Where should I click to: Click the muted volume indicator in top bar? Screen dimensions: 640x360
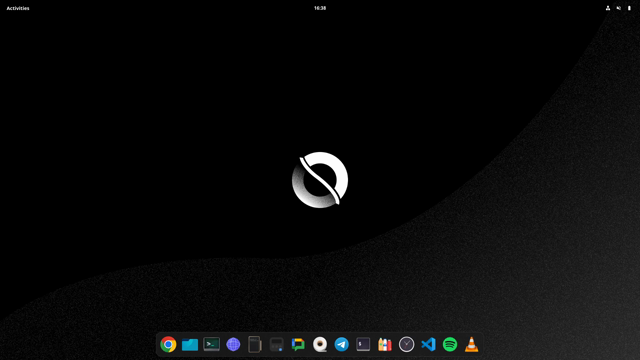tap(618, 8)
